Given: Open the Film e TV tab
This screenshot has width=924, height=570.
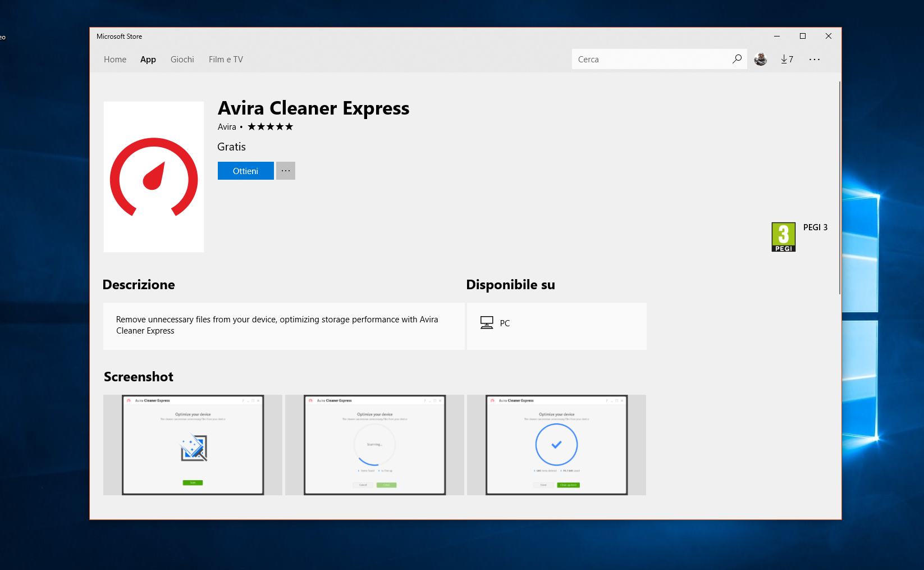Looking at the screenshot, I should click(226, 60).
